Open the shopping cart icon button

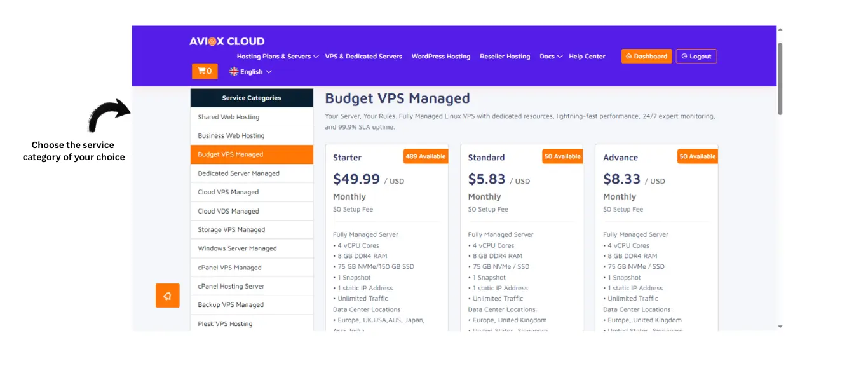[x=205, y=71]
